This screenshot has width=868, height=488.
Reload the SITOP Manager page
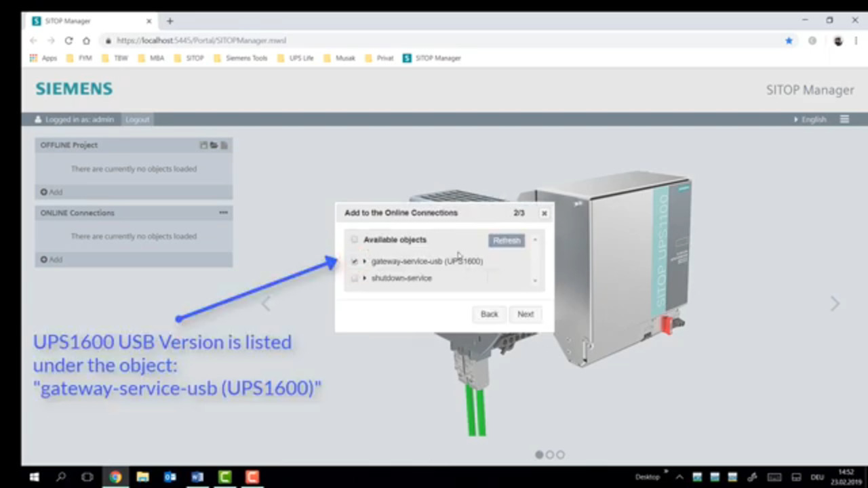point(68,41)
